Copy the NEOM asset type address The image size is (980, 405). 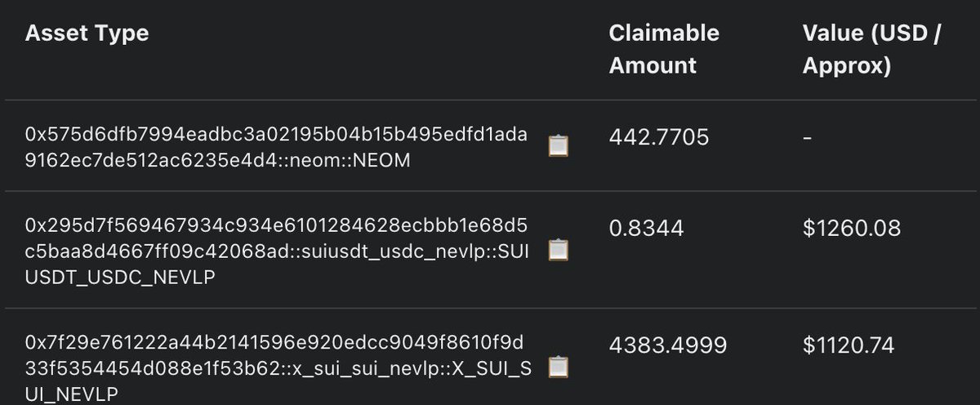(559, 146)
